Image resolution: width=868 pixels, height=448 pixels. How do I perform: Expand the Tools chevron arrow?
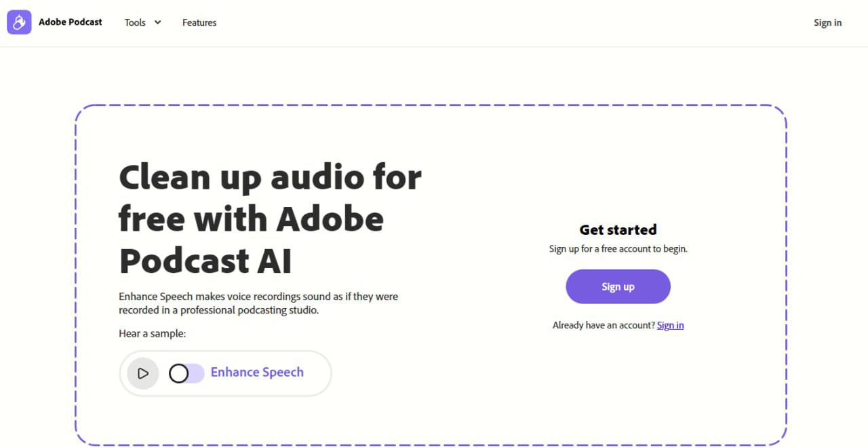[x=158, y=22]
